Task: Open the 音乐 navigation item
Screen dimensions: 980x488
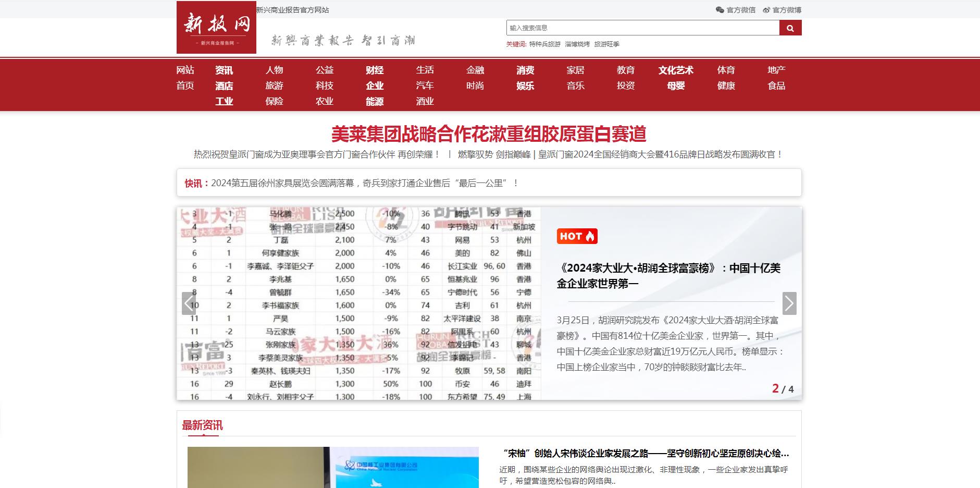Action: click(x=575, y=86)
